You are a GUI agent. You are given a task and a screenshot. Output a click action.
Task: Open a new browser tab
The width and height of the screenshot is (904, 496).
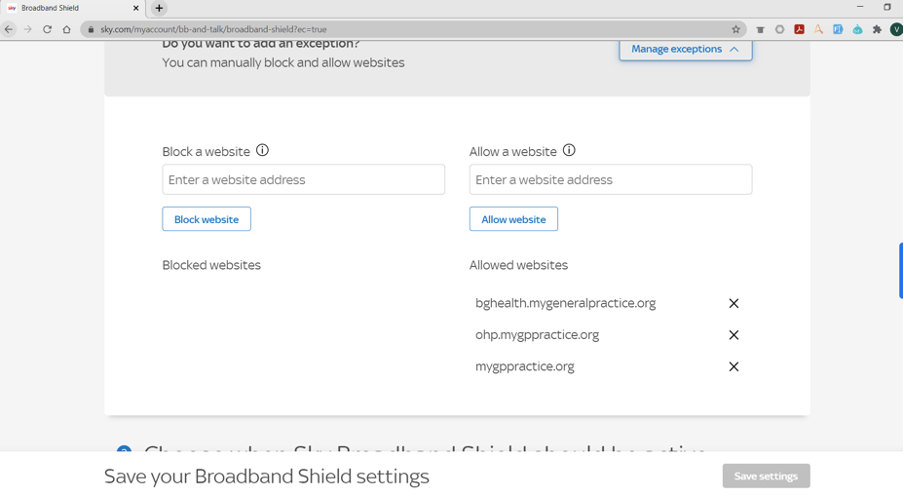point(159,8)
